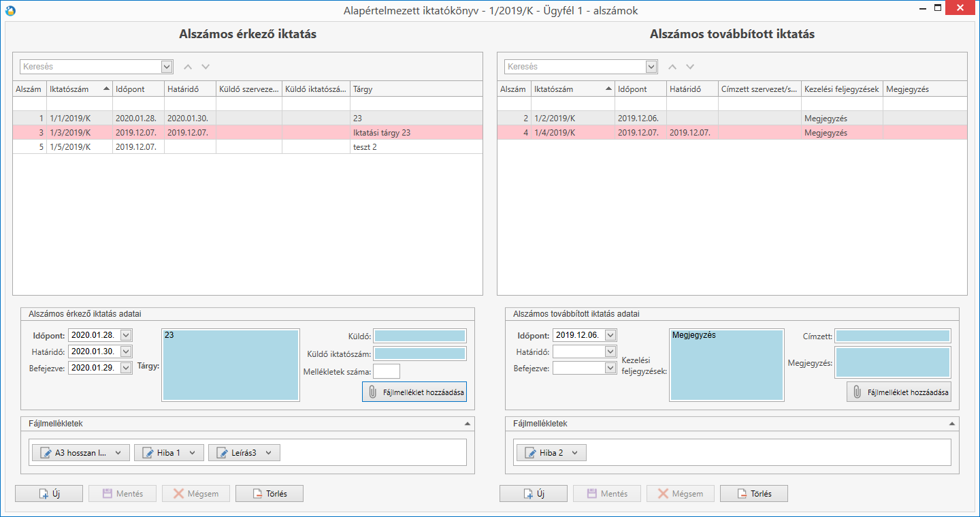
Task: Open right Keresés search dropdown
Action: click(x=651, y=67)
